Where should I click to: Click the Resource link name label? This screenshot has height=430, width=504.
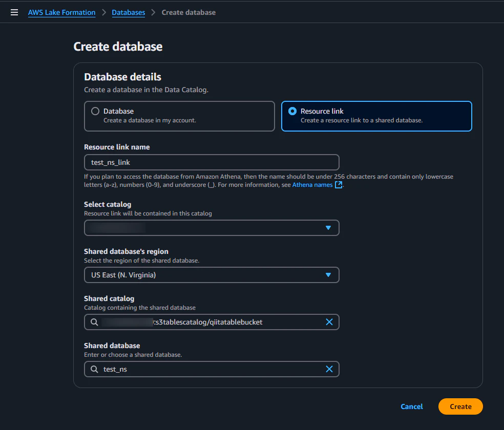click(x=117, y=147)
